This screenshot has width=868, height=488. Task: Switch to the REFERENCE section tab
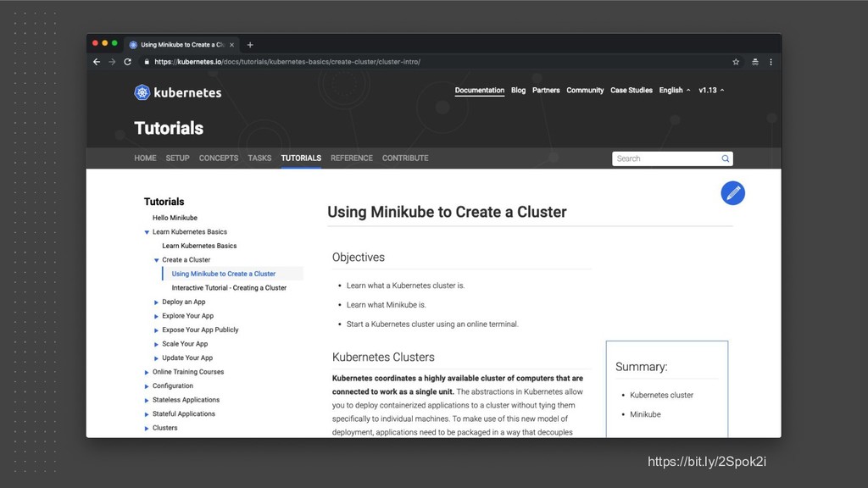[352, 158]
